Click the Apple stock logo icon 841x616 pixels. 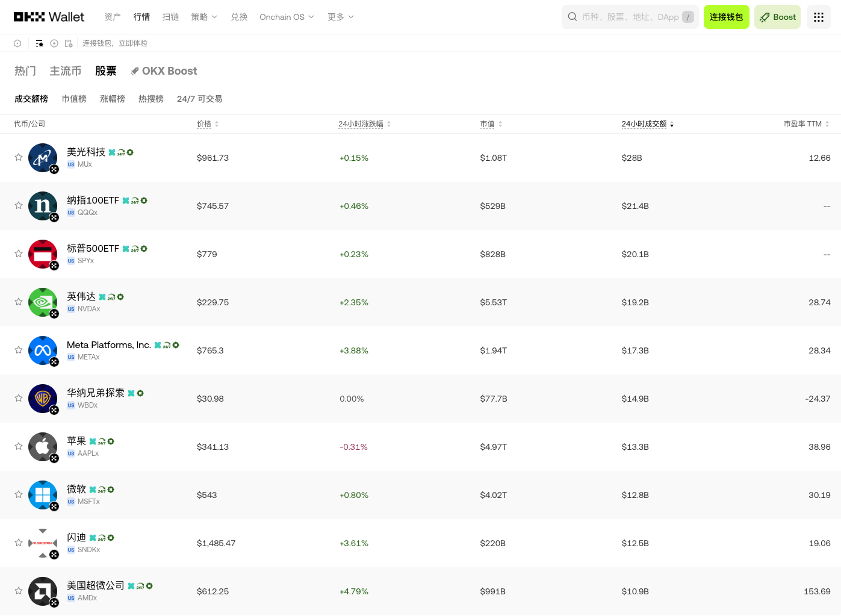pyautogui.click(x=43, y=447)
